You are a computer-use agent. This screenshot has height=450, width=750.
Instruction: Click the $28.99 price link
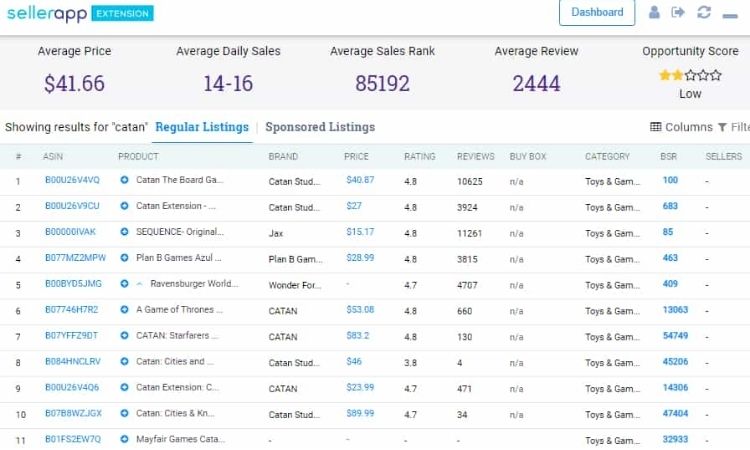[360, 258]
